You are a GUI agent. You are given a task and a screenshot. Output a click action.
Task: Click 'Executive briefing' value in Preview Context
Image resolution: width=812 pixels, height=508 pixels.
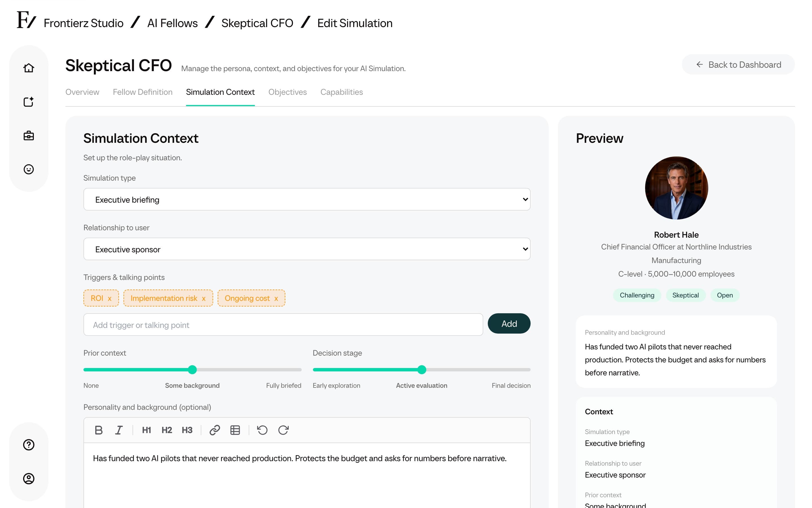pyautogui.click(x=615, y=443)
